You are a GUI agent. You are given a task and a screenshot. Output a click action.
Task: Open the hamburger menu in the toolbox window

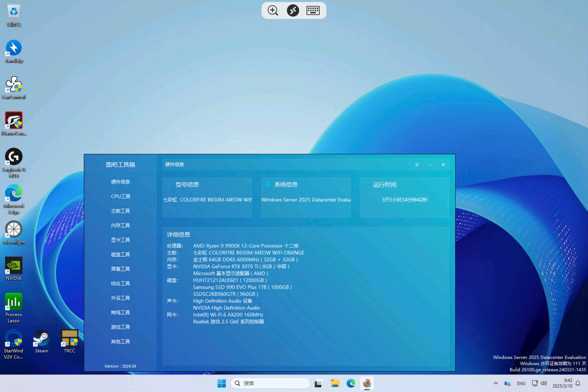[x=417, y=165]
